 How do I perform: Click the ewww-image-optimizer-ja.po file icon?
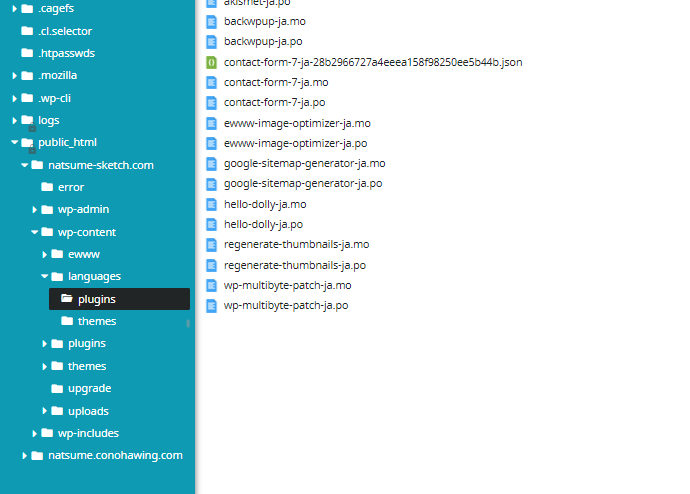click(212, 143)
